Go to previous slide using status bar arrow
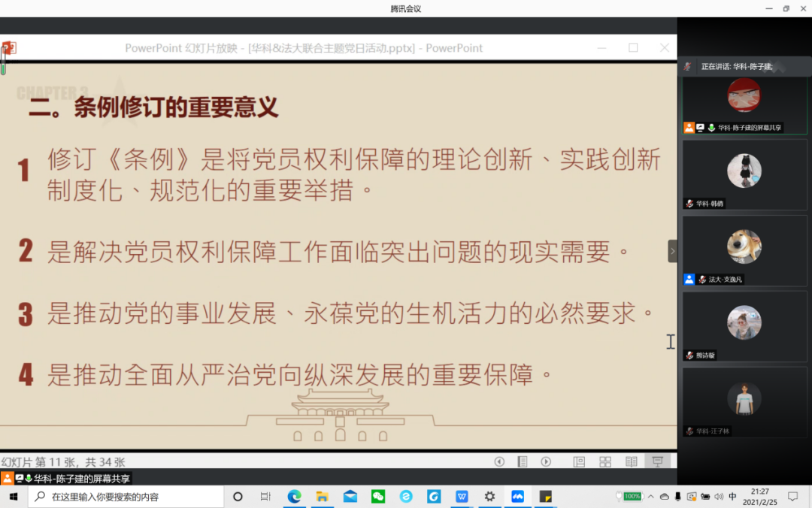The width and height of the screenshot is (812, 508). (499, 461)
